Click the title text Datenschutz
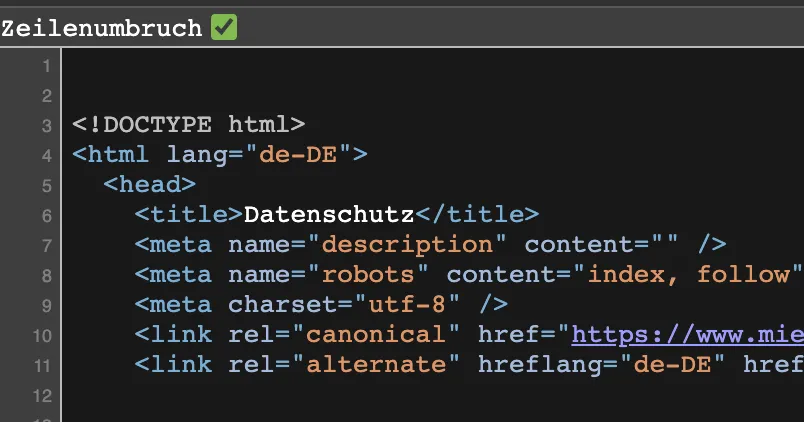 tap(329, 214)
